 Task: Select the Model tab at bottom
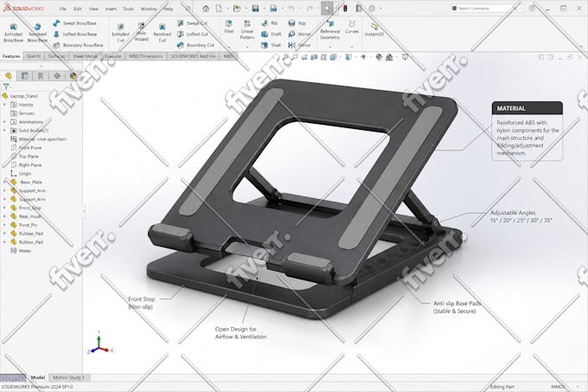tap(37, 377)
